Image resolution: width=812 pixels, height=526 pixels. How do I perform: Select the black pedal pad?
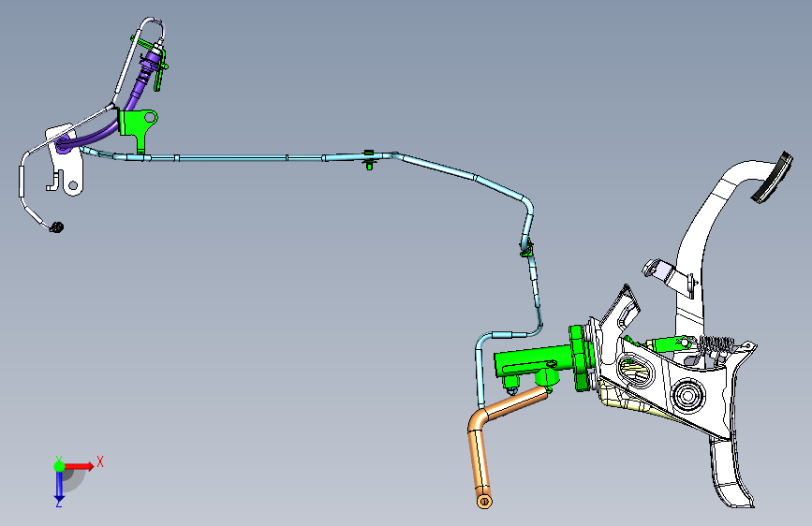point(774,178)
